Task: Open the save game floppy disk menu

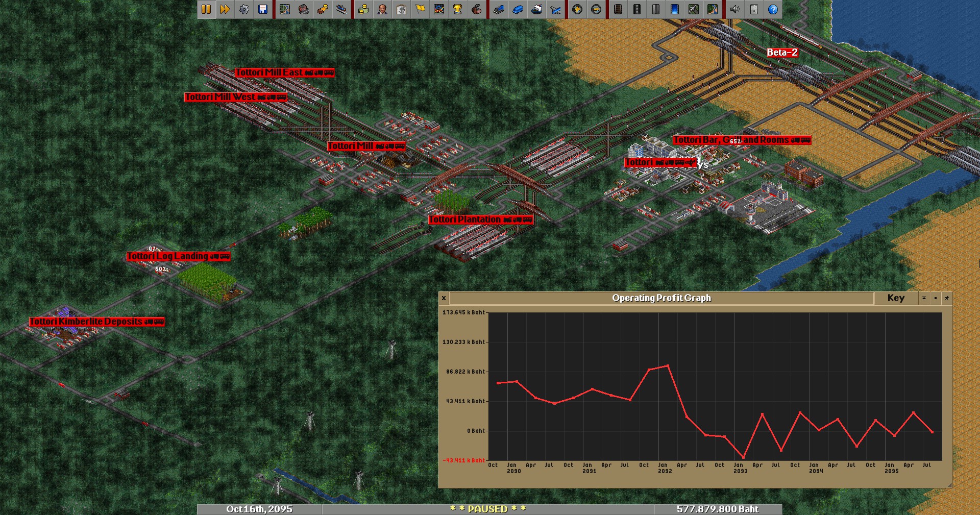Action: (263, 9)
